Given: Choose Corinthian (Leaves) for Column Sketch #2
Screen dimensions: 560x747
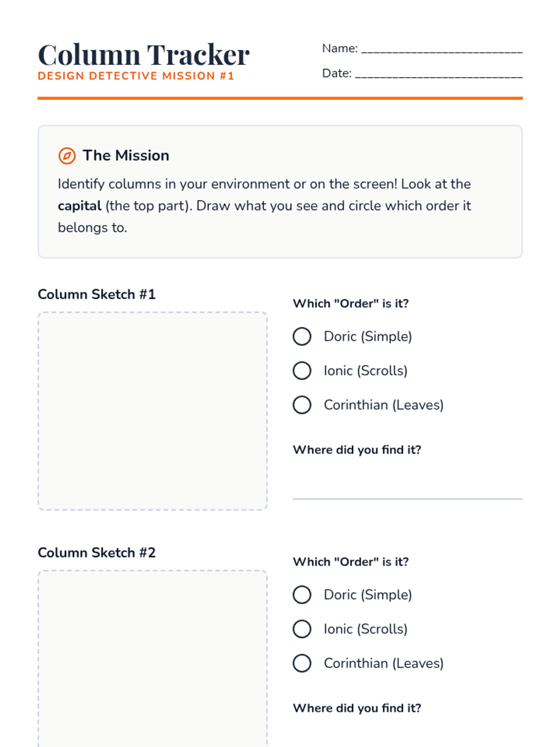Looking at the screenshot, I should point(302,663).
